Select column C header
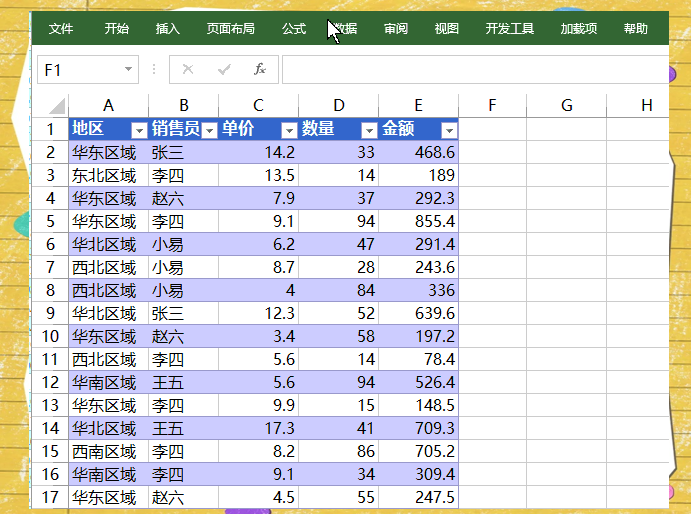Viewport: 691px width, 514px height. coord(258,106)
